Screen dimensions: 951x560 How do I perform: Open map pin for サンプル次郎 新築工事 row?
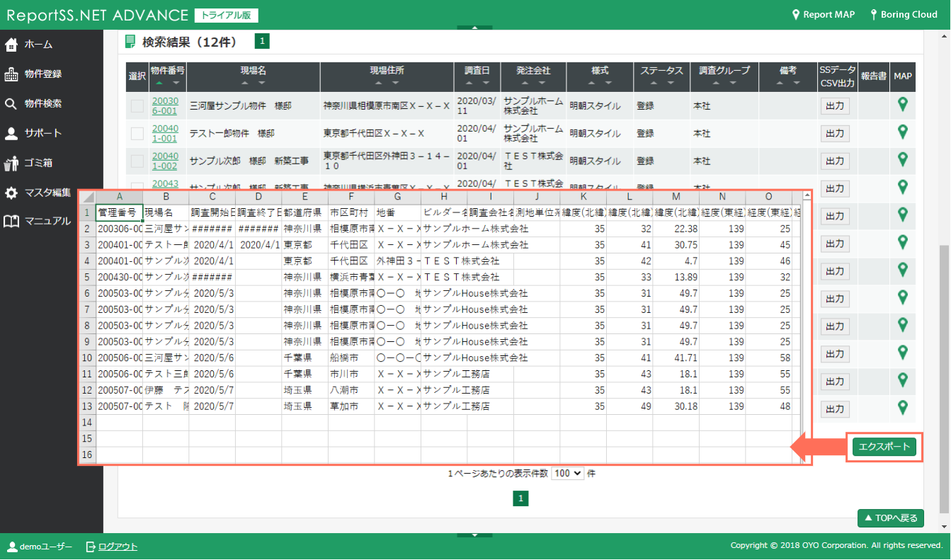902,160
